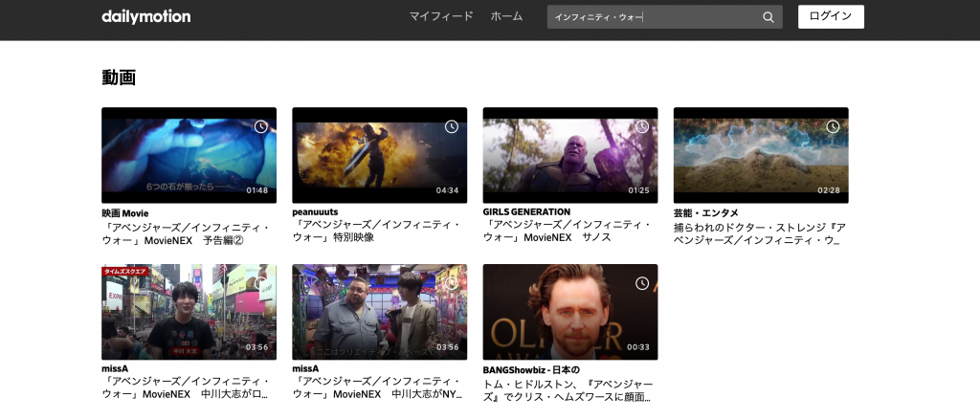Viewport: 980px width, 420px height.
Task: Go to the ホーム page
Action: point(506,16)
